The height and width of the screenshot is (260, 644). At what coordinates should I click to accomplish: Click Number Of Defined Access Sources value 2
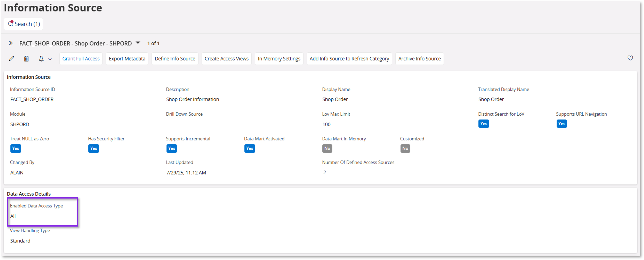click(x=324, y=173)
